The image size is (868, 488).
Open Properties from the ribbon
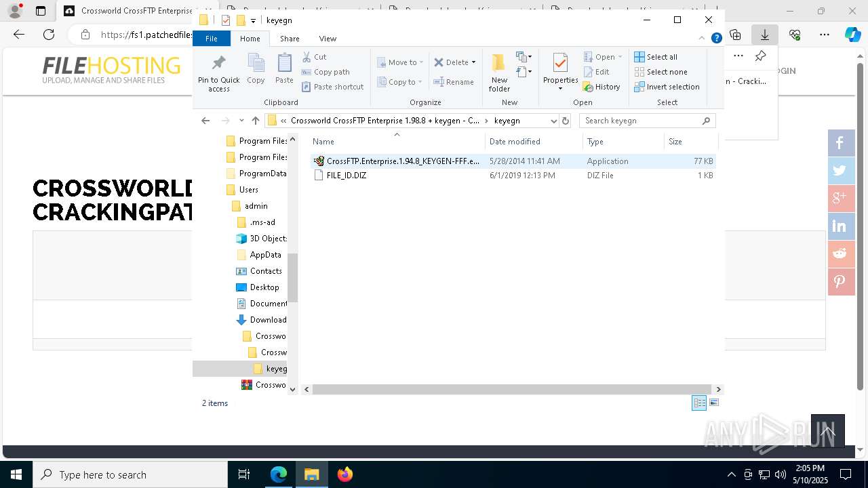pyautogui.click(x=560, y=73)
